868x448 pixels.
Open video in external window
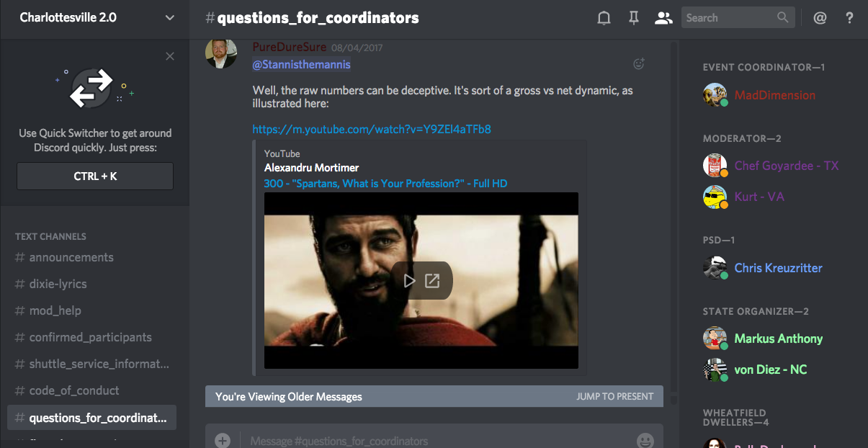point(432,281)
